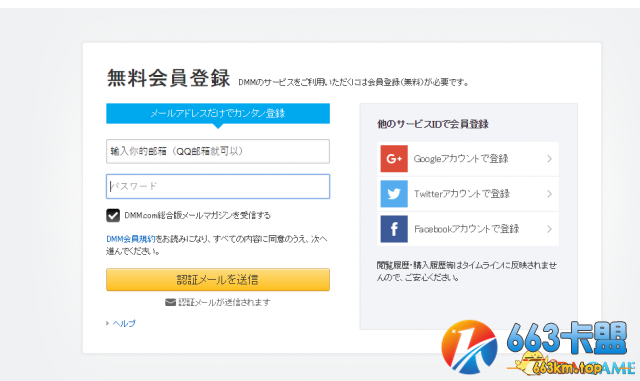Open chevron on Google account registration row

(549, 158)
